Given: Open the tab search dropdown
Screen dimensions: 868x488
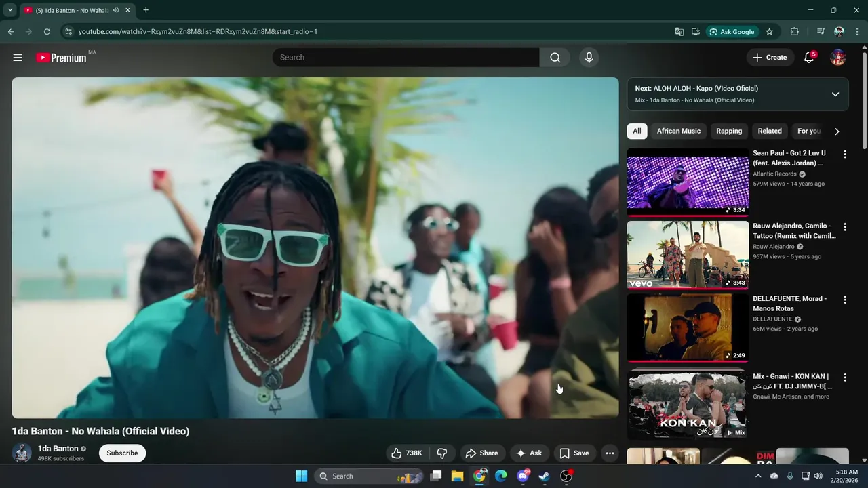Looking at the screenshot, I should pos(10,10).
